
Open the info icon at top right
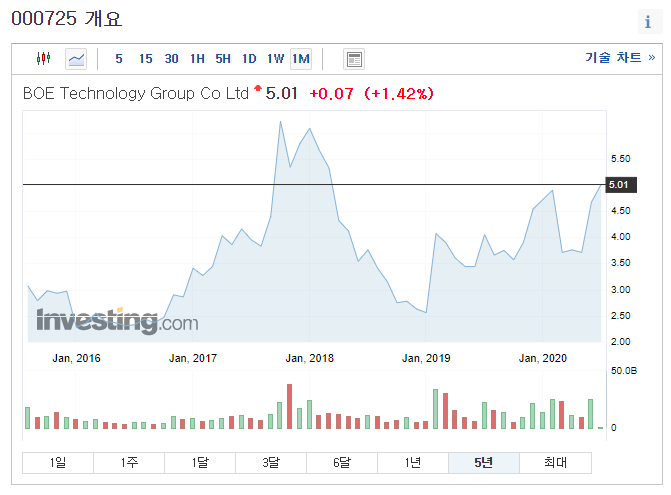tap(648, 21)
